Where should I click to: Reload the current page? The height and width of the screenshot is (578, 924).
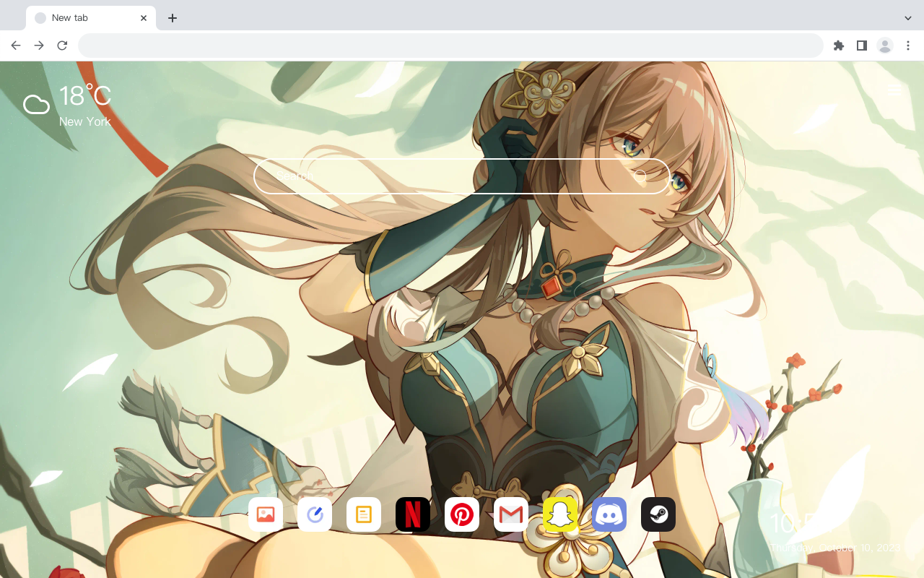tap(62, 46)
